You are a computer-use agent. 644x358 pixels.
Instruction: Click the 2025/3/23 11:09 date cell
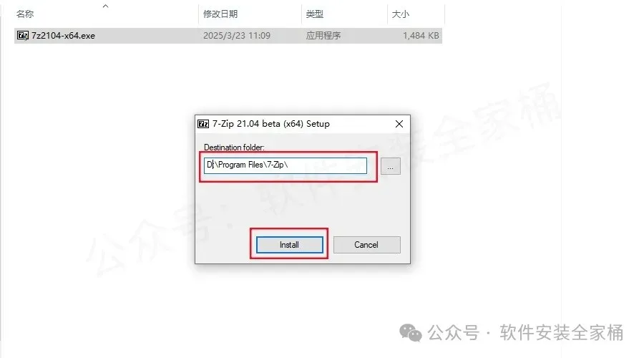(237, 36)
